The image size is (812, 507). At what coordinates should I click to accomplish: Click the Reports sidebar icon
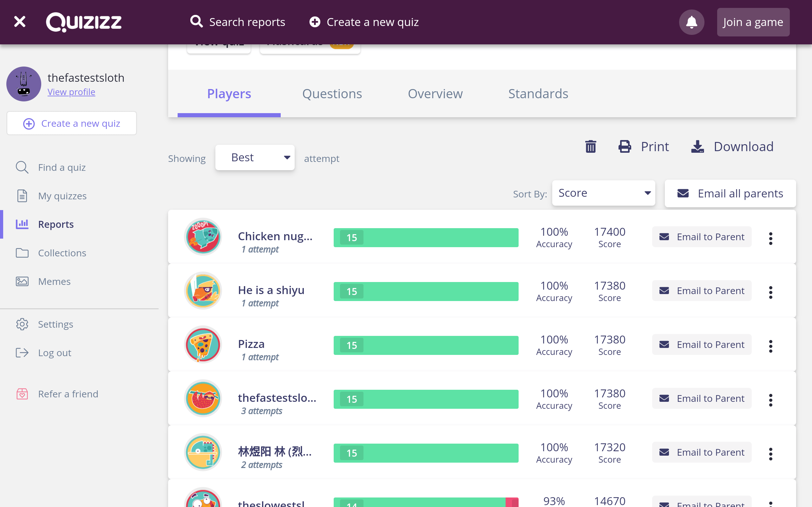[x=22, y=224]
